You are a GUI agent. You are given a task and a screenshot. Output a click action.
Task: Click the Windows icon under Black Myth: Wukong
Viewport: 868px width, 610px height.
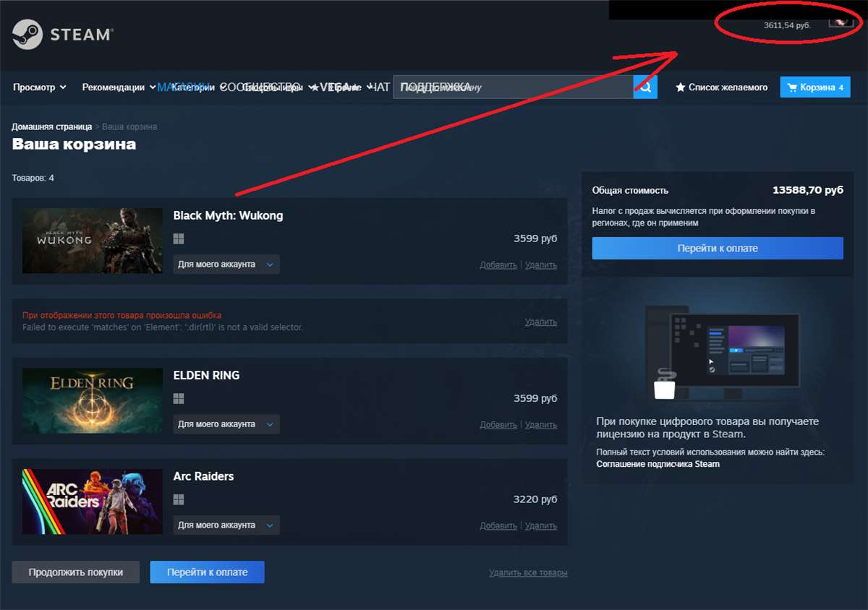tap(179, 239)
